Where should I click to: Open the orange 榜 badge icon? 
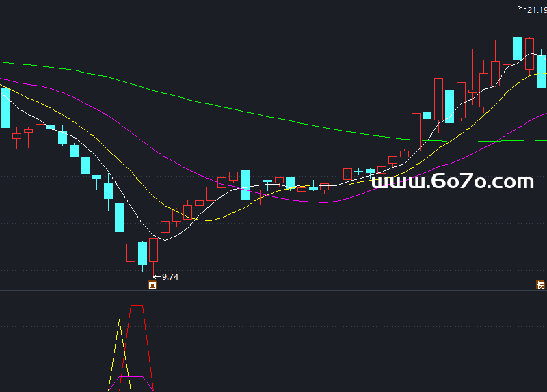pyautogui.click(x=540, y=285)
